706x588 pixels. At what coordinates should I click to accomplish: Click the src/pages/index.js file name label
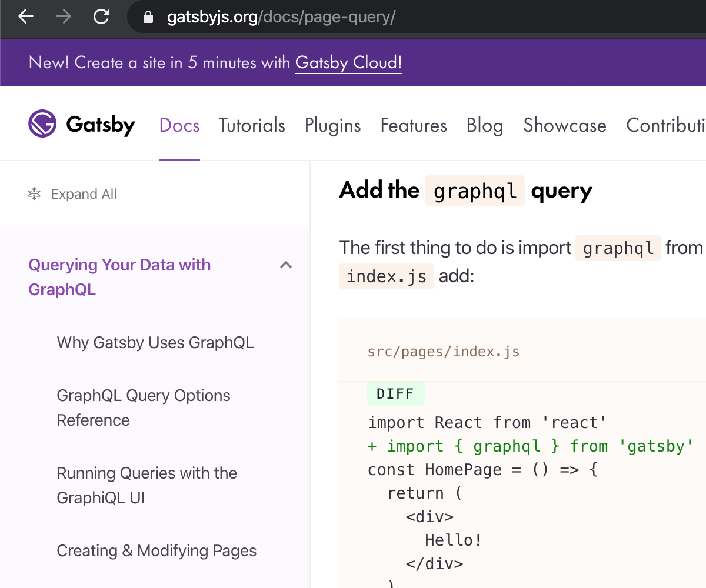click(x=444, y=352)
